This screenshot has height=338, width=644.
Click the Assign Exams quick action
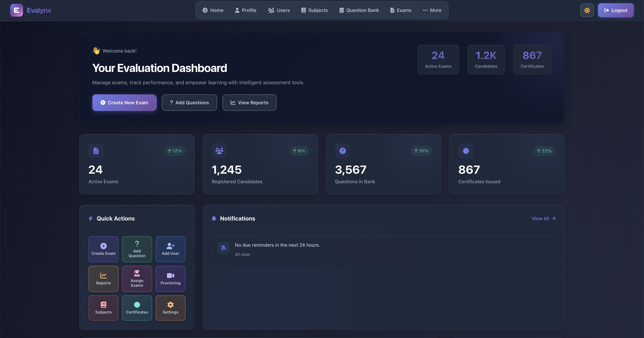tap(137, 279)
